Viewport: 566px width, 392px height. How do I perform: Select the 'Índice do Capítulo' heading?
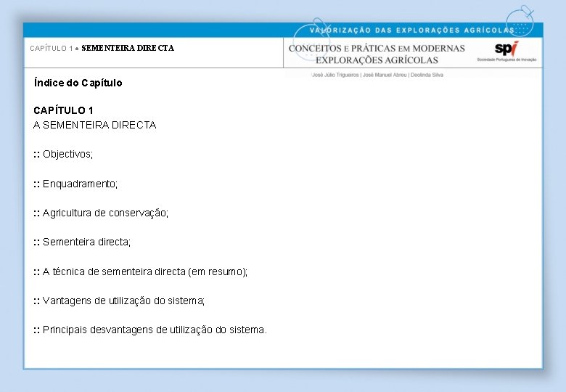[78, 83]
